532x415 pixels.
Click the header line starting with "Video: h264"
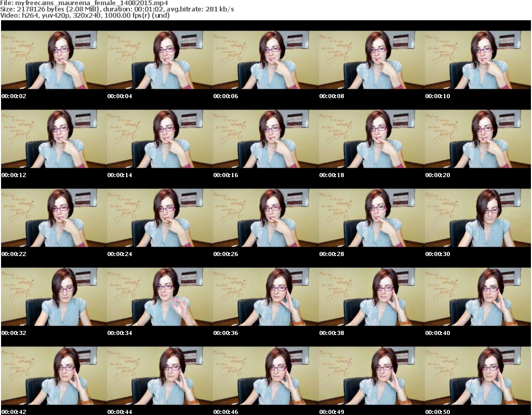tap(85, 15)
